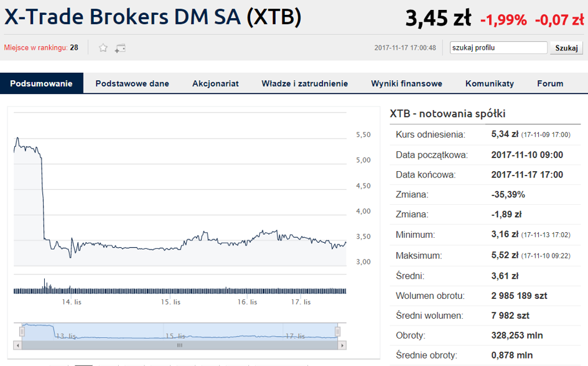Add XTB to favorites with star icon
This screenshot has width=588, height=366.
(103, 48)
